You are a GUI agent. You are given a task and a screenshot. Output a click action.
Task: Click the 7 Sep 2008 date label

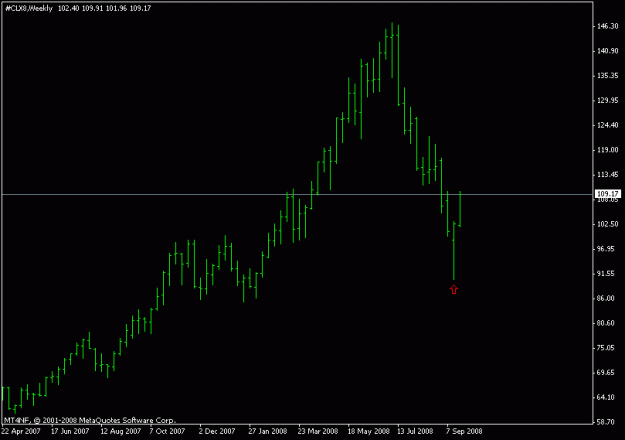click(x=464, y=431)
